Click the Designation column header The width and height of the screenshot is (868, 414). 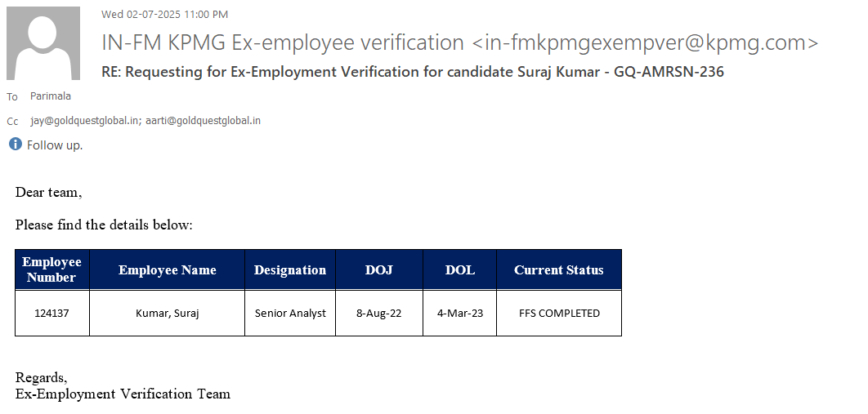290,270
